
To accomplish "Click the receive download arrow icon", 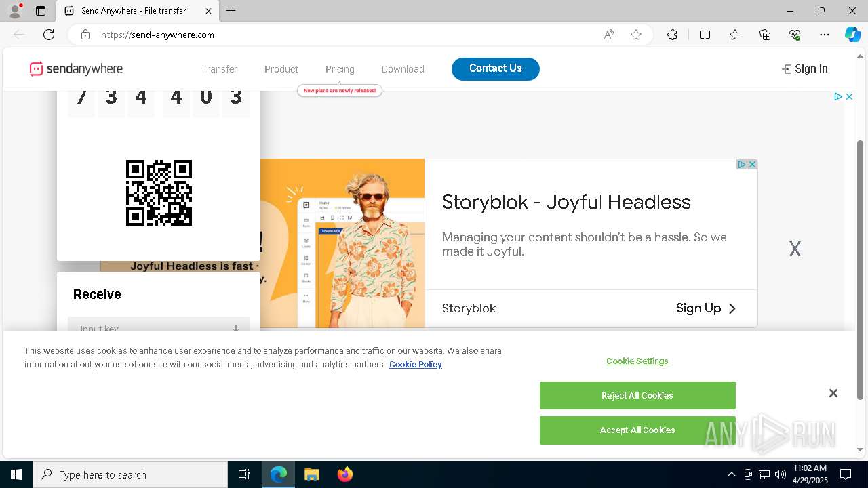I will [235, 328].
